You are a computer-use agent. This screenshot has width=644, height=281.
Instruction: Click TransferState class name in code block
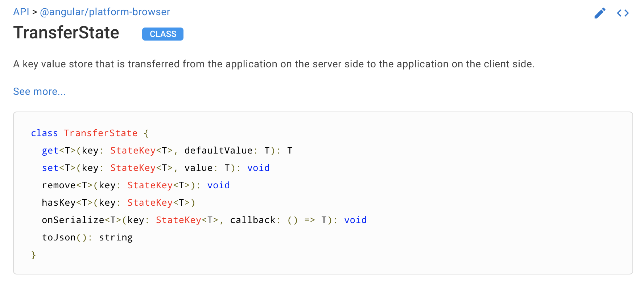click(101, 133)
